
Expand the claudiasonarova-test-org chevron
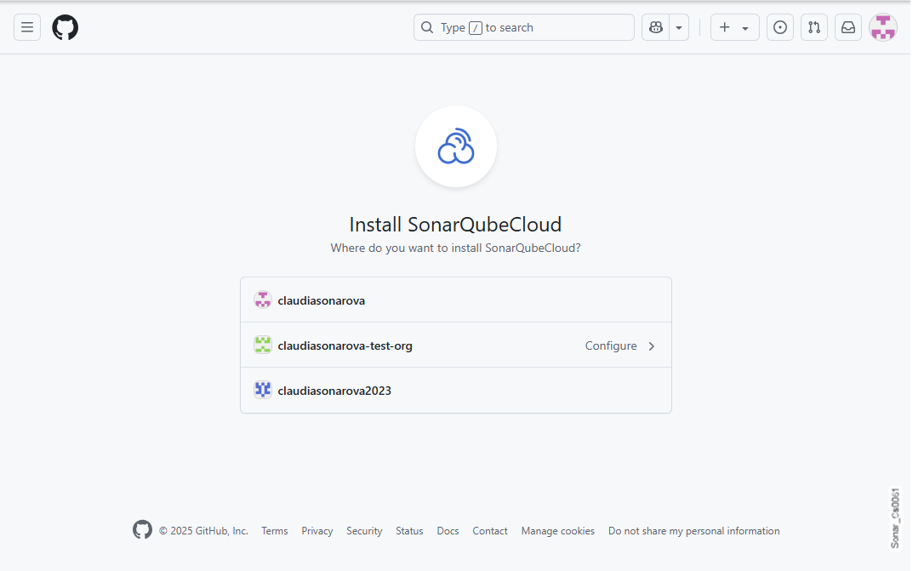pyautogui.click(x=651, y=345)
